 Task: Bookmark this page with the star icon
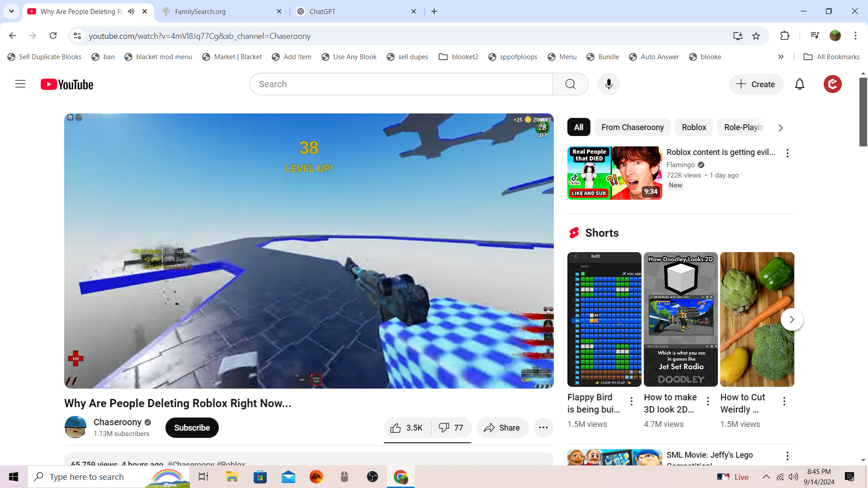tap(756, 36)
